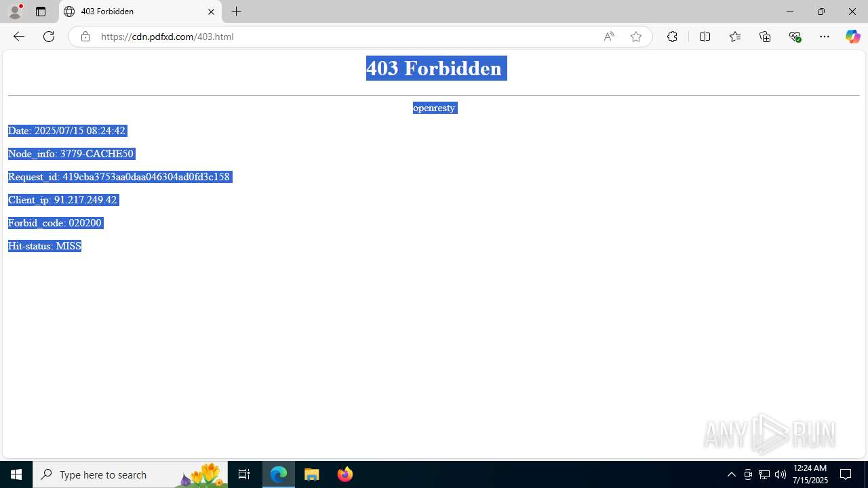Open a new tab
Screen dimensions: 868x488
(x=236, y=12)
